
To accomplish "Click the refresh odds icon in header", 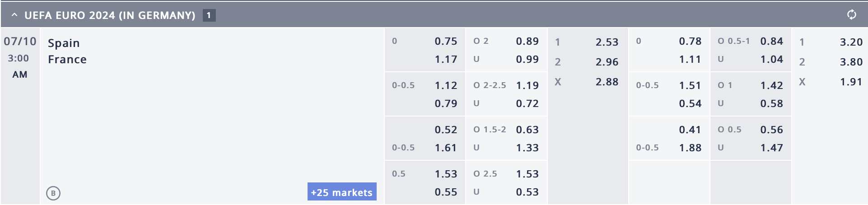I will tap(851, 15).
